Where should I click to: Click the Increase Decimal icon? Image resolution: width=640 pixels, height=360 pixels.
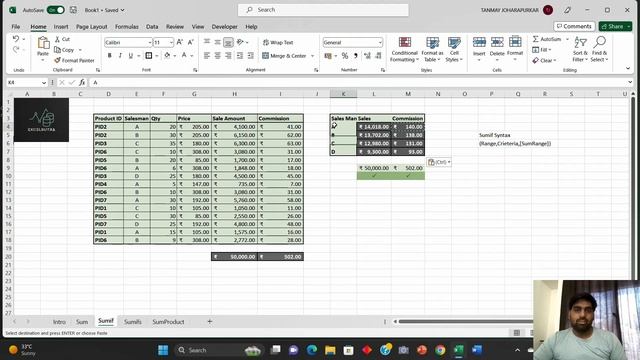point(367,56)
